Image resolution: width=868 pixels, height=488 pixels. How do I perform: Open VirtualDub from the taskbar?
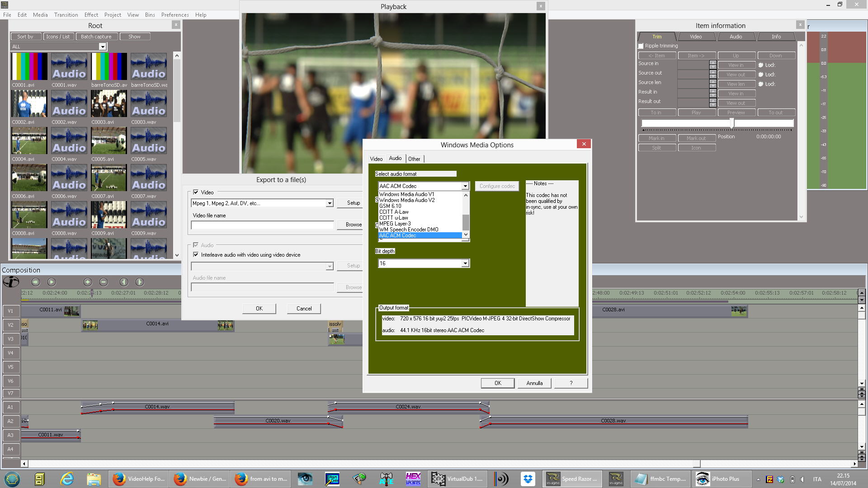tap(457, 479)
